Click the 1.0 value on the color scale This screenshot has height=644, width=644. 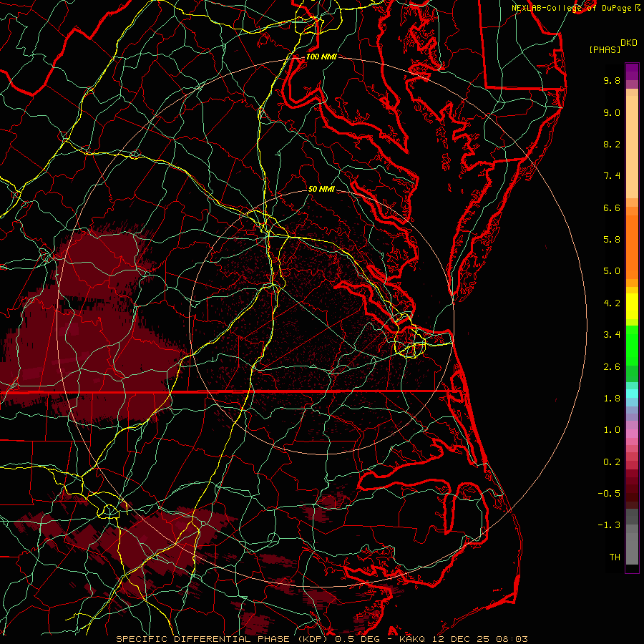[612, 430]
